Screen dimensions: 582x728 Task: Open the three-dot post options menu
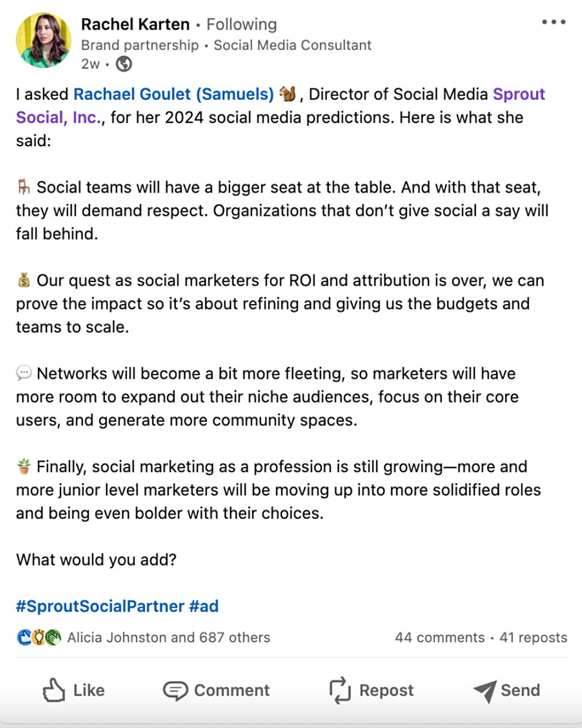[x=553, y=22]
